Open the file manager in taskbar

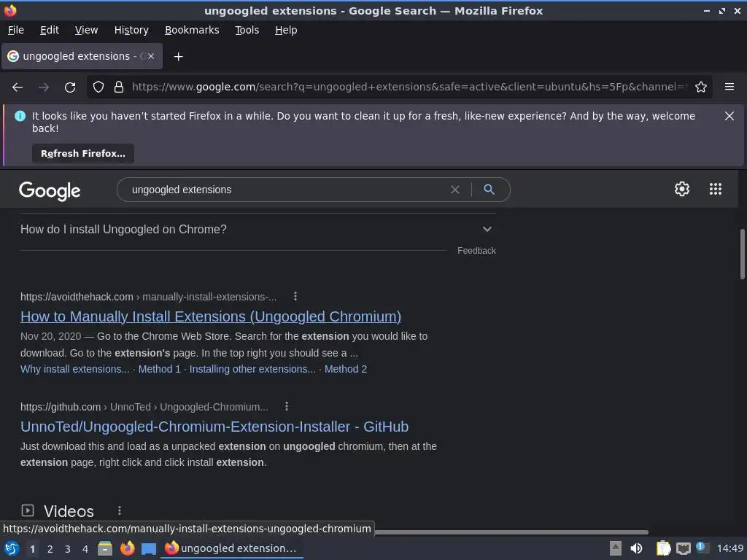pos(105,548)
